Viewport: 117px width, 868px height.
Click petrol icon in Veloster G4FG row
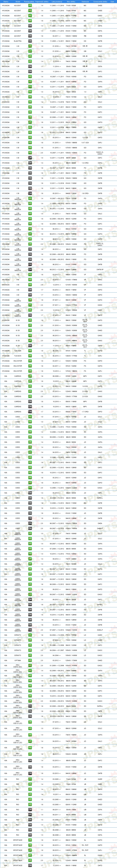coord(30,366)
